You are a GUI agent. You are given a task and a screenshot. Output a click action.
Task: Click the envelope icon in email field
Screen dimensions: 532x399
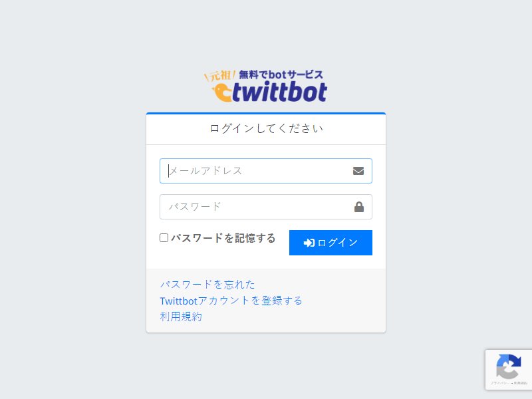point(358,171)
